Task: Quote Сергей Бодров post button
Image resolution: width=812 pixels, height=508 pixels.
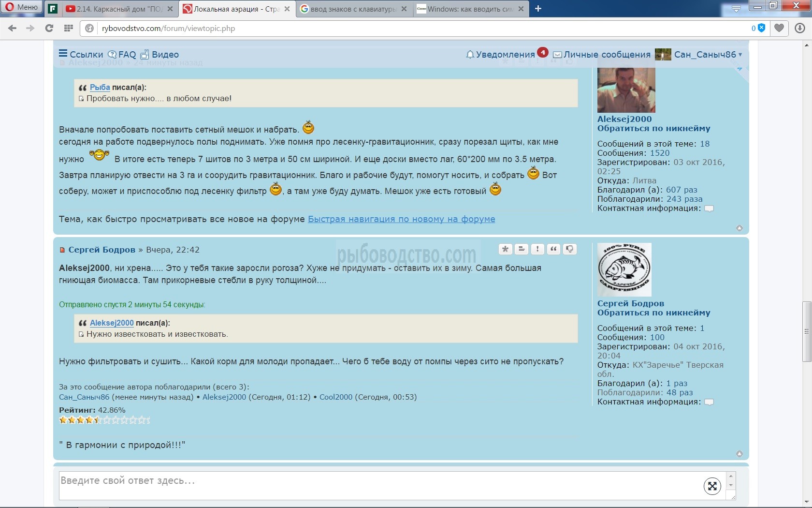Action: (553, 249)
